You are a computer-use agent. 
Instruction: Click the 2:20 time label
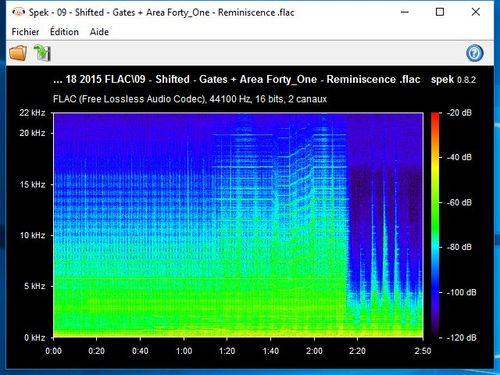(357, 351)
